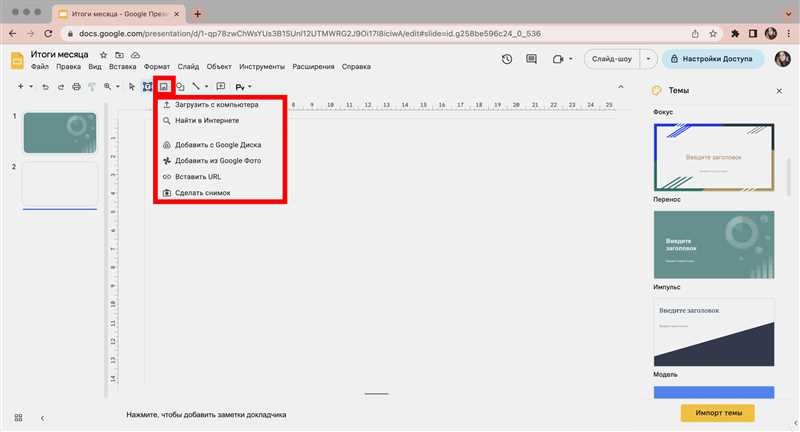Open the Ру input tools dropdown

tap(243, 87)
